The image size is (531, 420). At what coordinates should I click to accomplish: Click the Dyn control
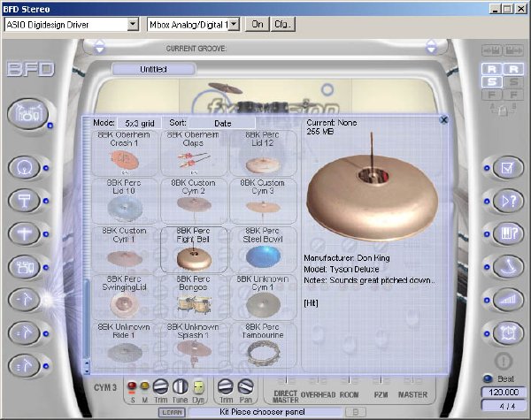(x=198, y=386)
